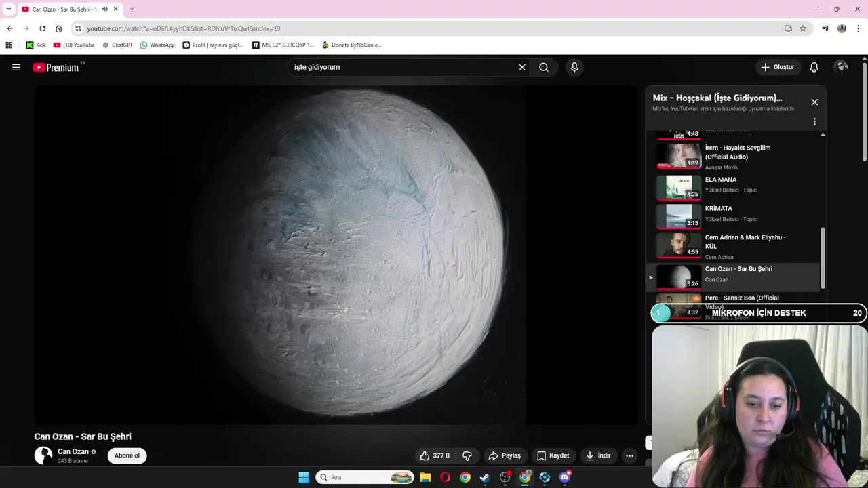Close the Can Ozan tab
The height and width of the screenshot is (488, 868).
116,9
